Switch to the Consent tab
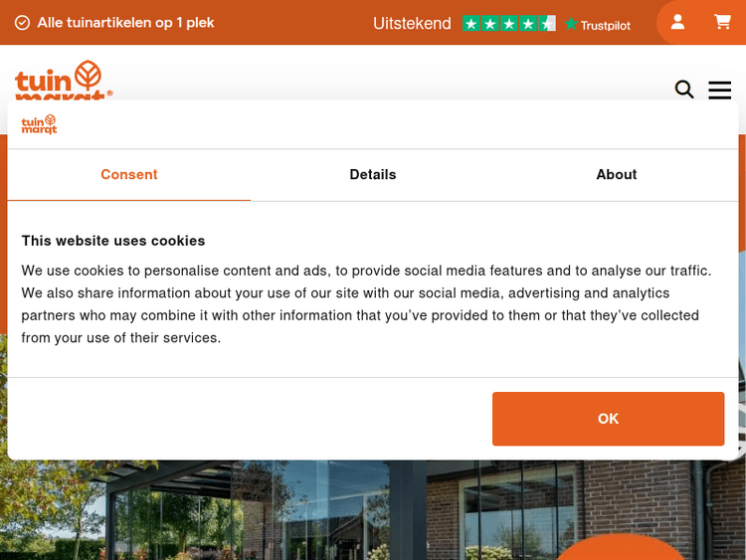Image resolution: width=746 pixels, height=560 pixels. tap(129, 174)
